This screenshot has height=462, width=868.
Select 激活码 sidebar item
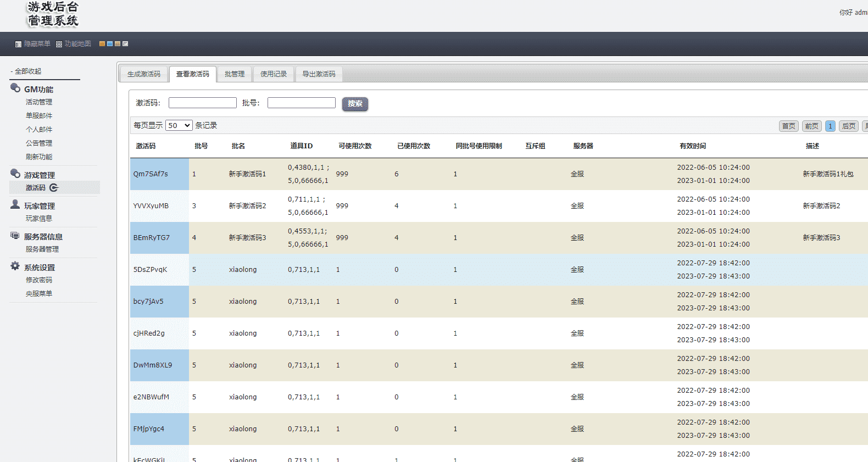coord(36,188)
